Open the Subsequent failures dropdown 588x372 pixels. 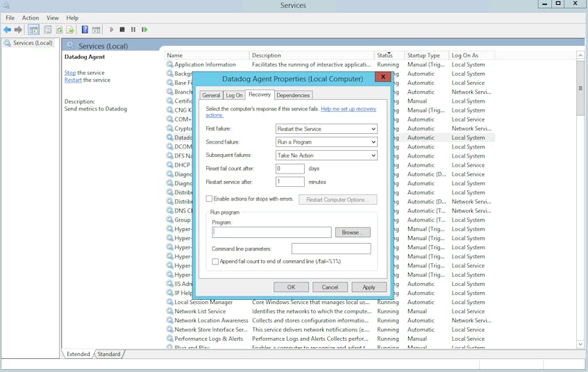pos(326,155)
